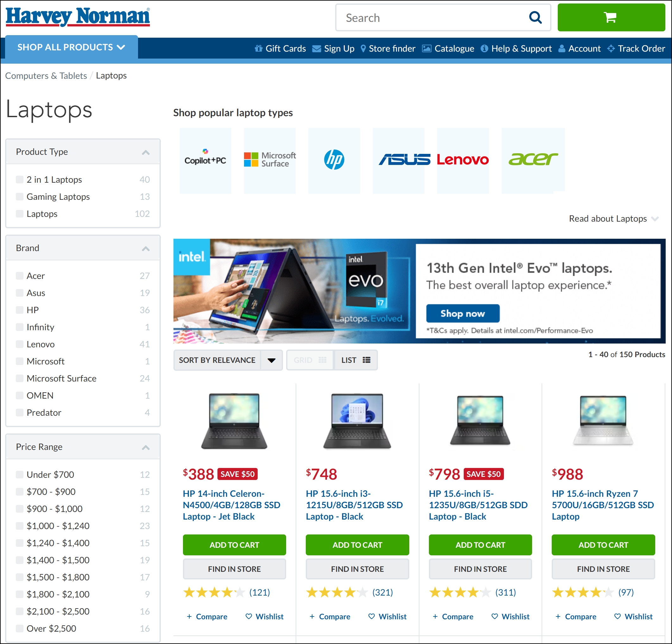Open the shopping cart
Screen dimensions: 672x644
pyautogui.click(x=611, y=17)
